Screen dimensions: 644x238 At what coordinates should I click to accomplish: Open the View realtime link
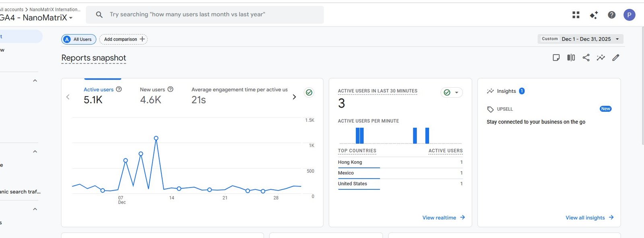click(x=444, y=217)
